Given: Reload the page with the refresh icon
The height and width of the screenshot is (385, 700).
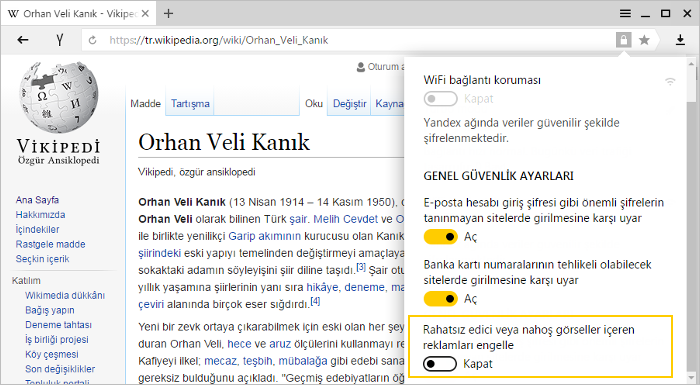Looking at the screenshot, I should [92, 40].
